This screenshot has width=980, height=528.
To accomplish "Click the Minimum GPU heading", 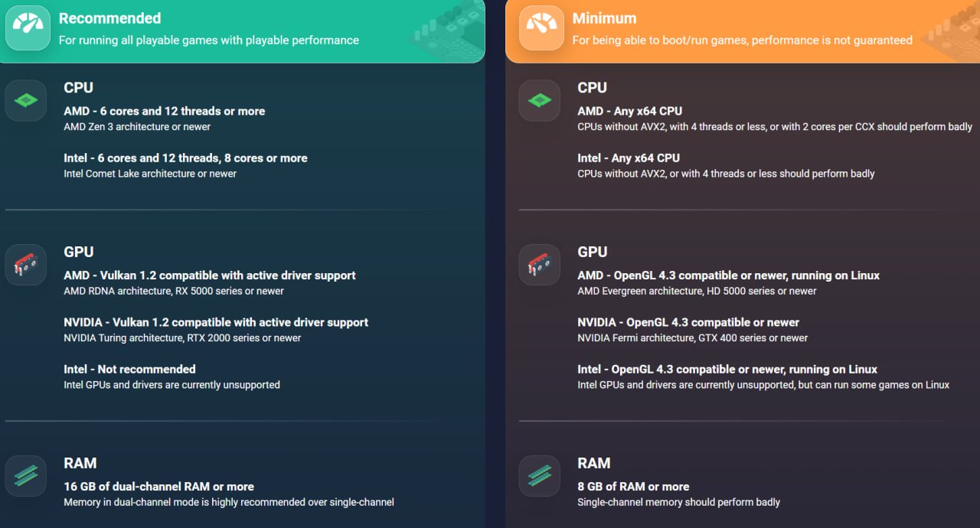I will tap(592, 252).
